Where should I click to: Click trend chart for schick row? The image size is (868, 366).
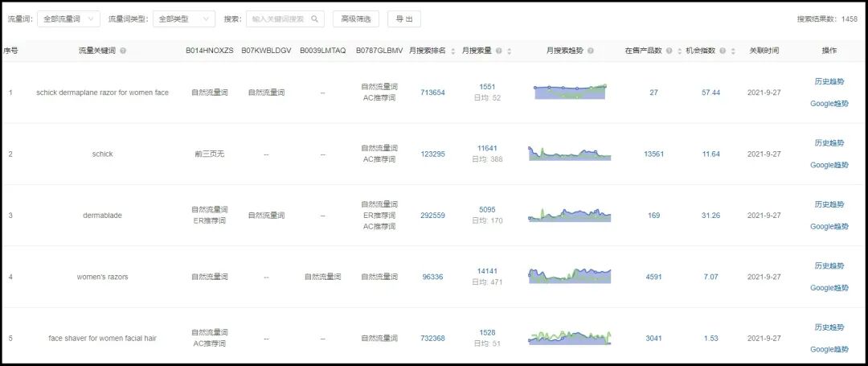click(x=570, y=154)
